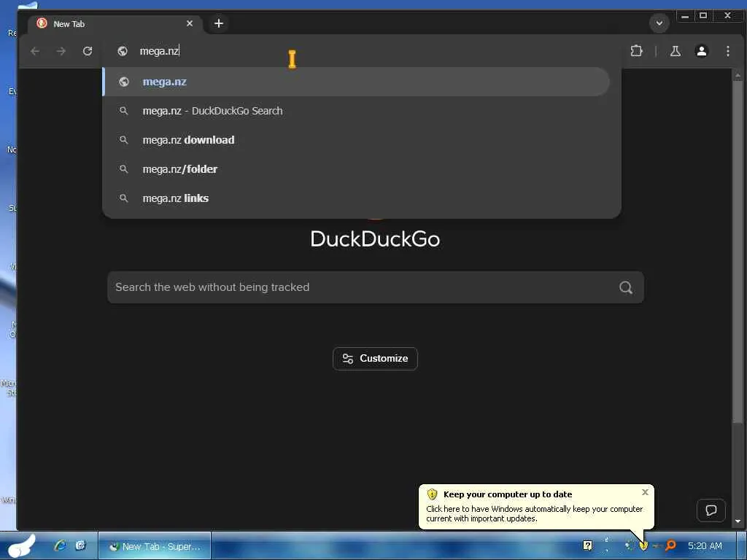The image size is (747, 560).
Task: Click the magnifier icon in DuckDuckGo search box
Action: point(625,287)
